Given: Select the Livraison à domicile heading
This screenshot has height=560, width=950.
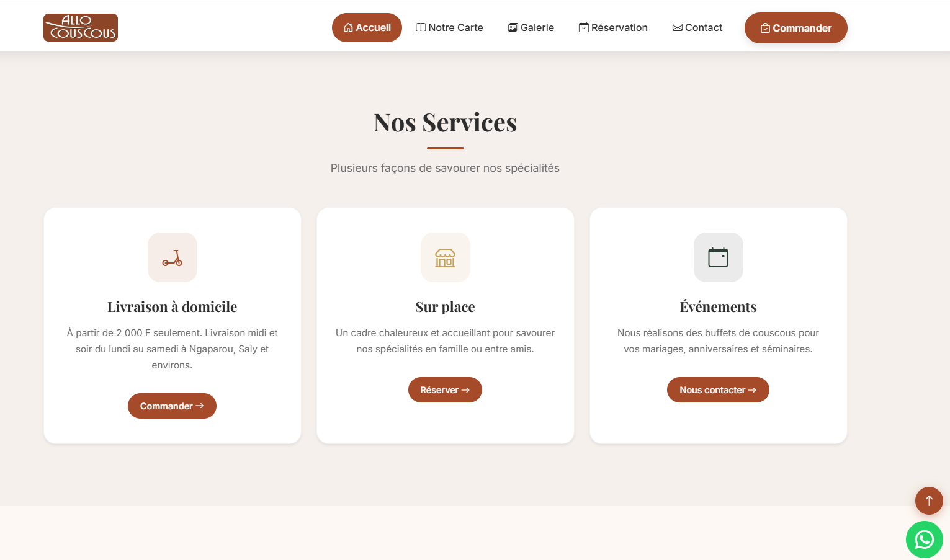Looking at the screenshot, I should pyautogui.click(x=172, y=307).
